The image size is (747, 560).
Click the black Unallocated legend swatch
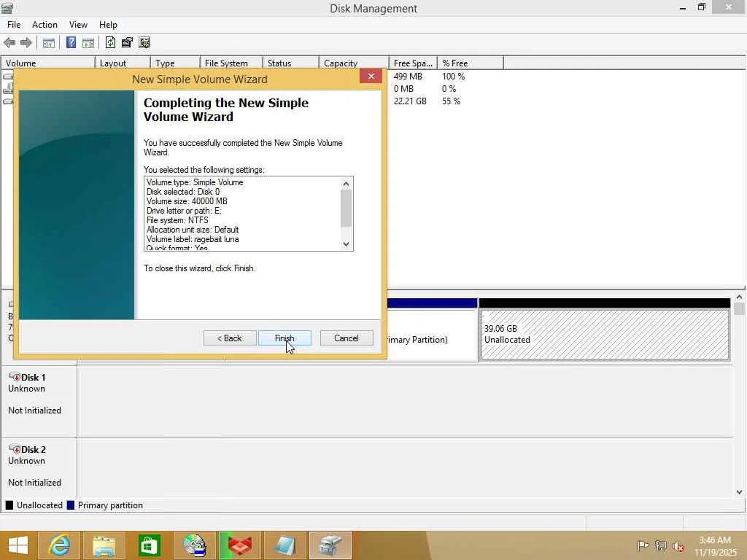pos(9,505)
